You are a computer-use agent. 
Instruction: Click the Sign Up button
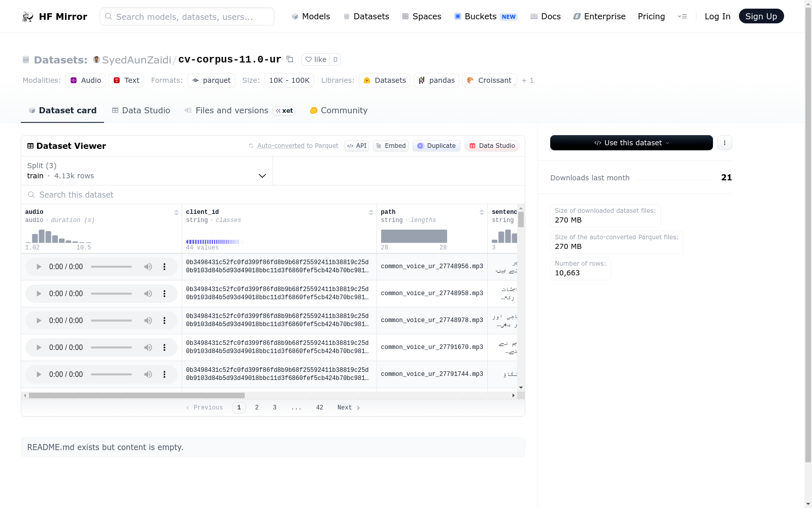[761, 16]
